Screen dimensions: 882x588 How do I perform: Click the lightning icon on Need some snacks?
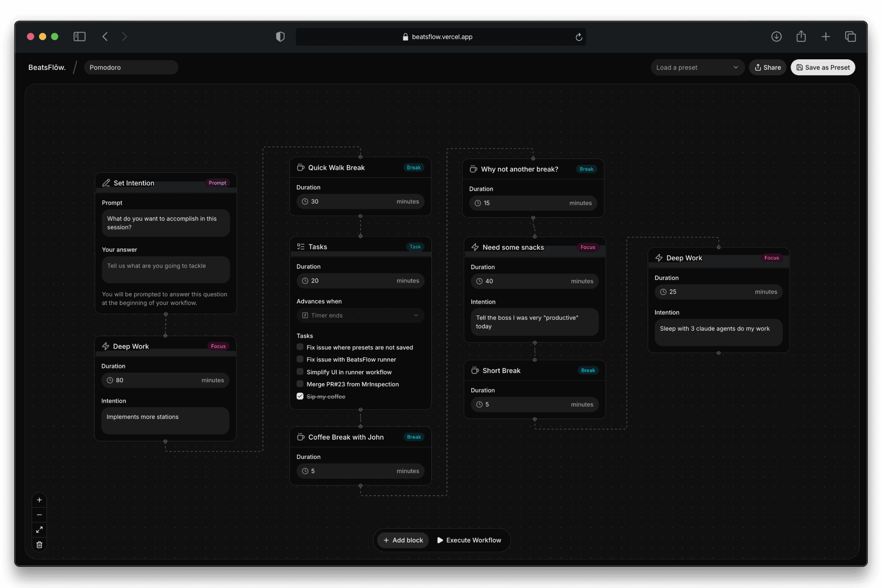pyautogui.click(x=475, y=247)
